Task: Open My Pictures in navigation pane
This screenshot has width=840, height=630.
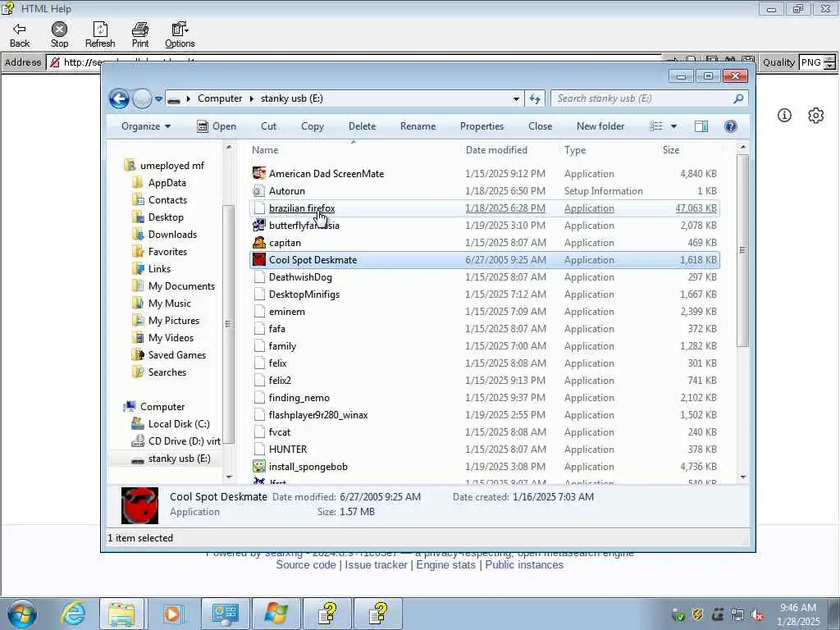Action: [174, 321]
